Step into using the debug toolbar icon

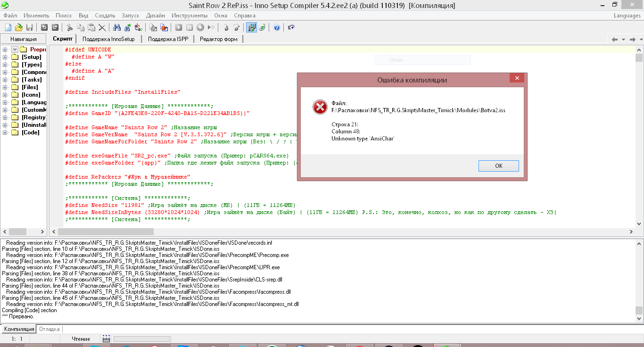[x=226, y=27]
